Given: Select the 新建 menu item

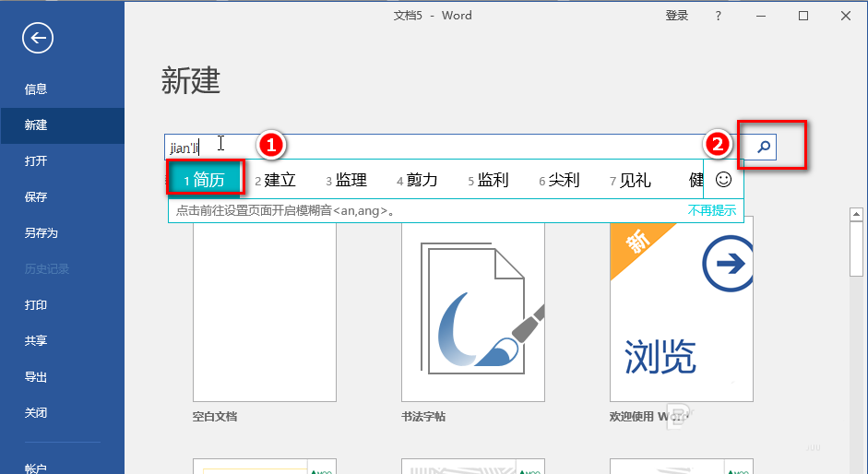Looking at the screenshot, I should pyautogui.click(x=62, y=125).
